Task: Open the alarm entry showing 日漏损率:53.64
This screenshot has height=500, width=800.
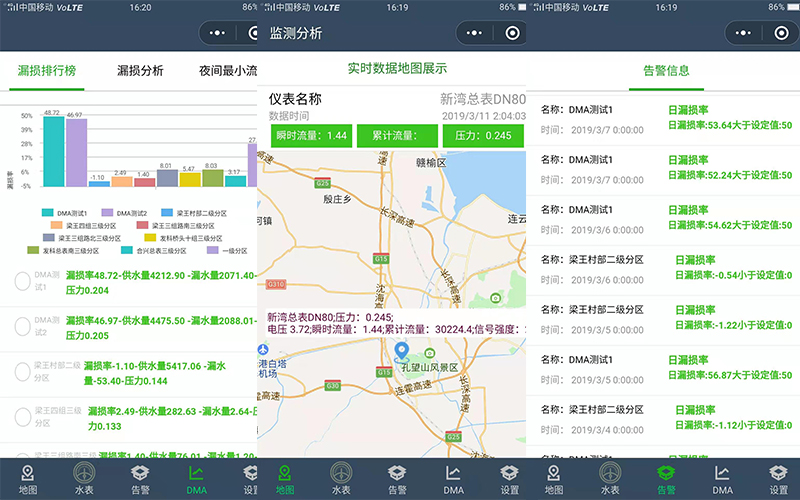Action: (x=665, y=118)
